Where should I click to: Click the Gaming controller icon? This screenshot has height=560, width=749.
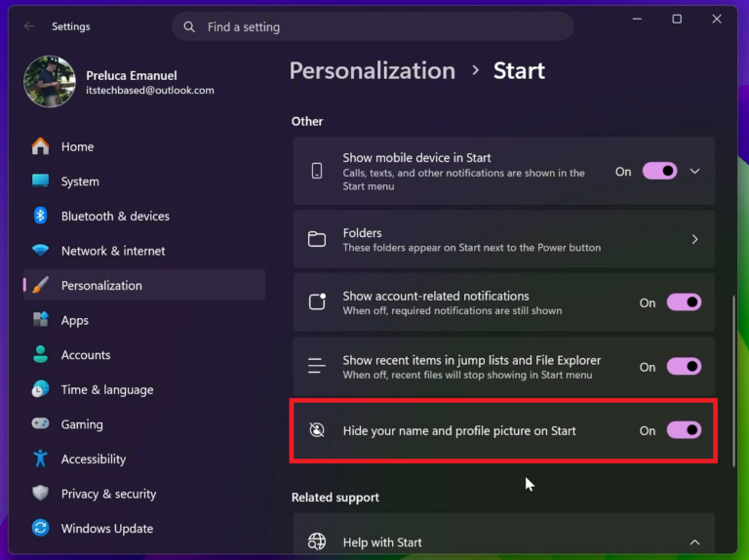[x=41, y=423]
